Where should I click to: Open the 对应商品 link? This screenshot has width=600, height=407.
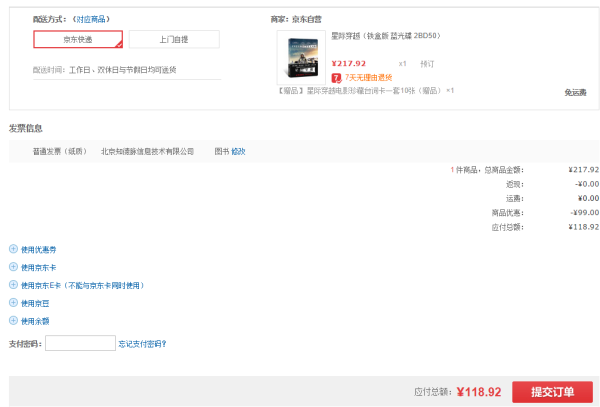[x=91, y=19]
